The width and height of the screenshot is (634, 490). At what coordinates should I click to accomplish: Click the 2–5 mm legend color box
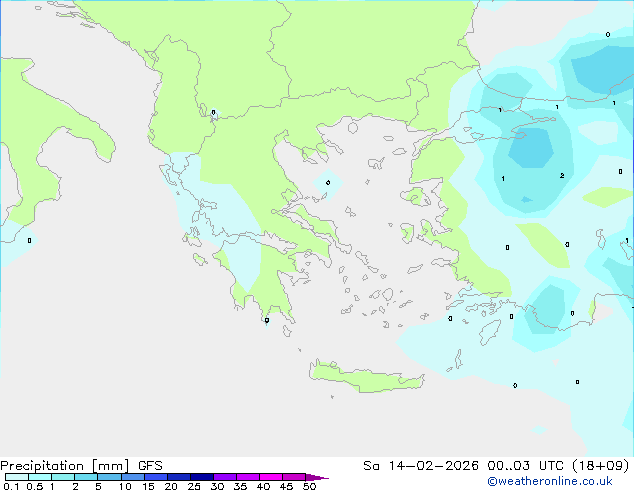point(86,477)
